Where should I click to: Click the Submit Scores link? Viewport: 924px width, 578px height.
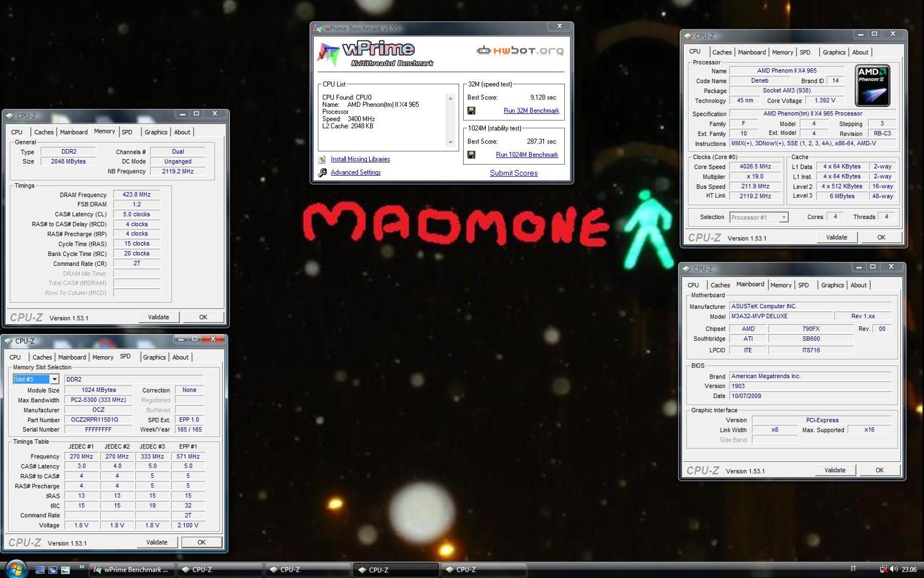point(513,173)
